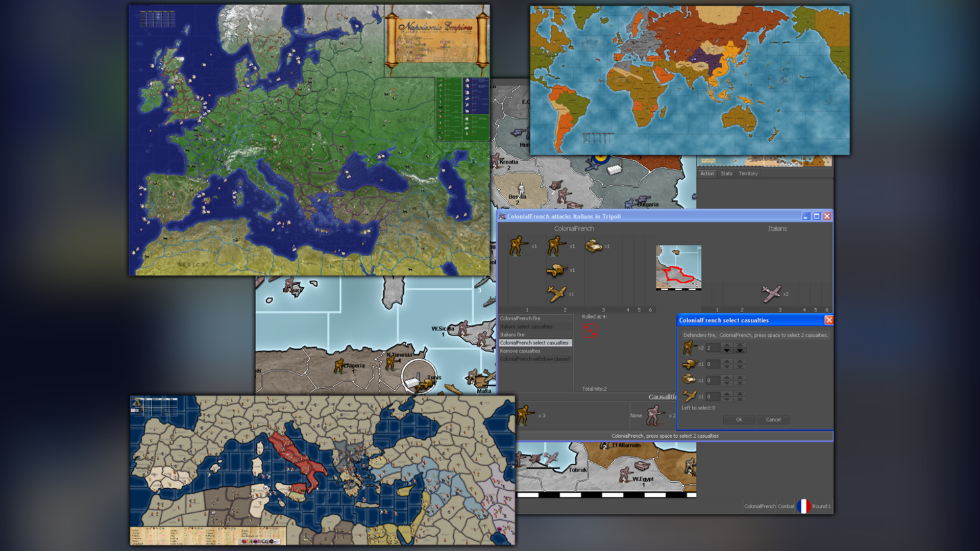Viewport: 980px width, 551px height.
Task: Click the infantry unit in Bosnia territory
Action: pos(521,189)
